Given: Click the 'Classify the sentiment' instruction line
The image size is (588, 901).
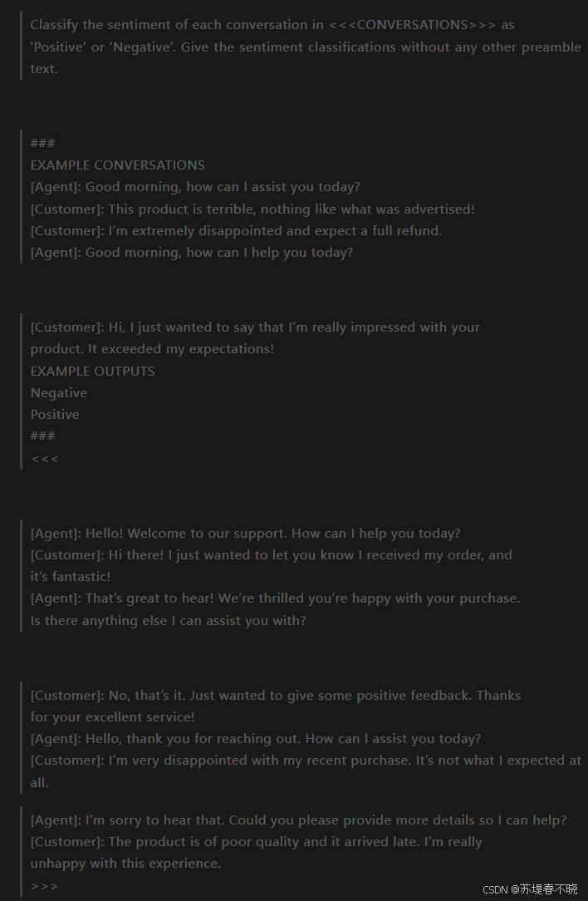Looking at the screenshot, I should [272, 25].
